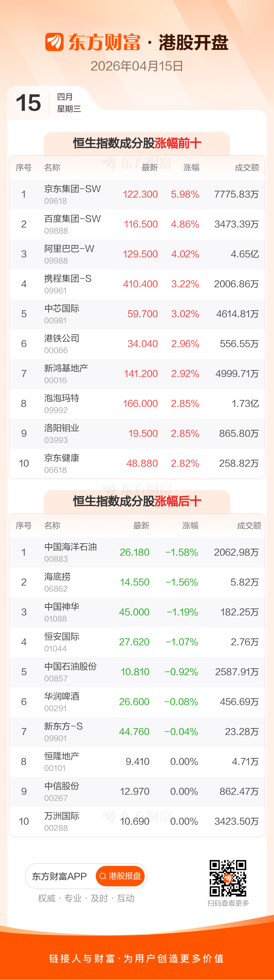Click the 成交额 column header in losers table
Image resolution: width=274 pixels, height=980 pixels.
(249, 526)
